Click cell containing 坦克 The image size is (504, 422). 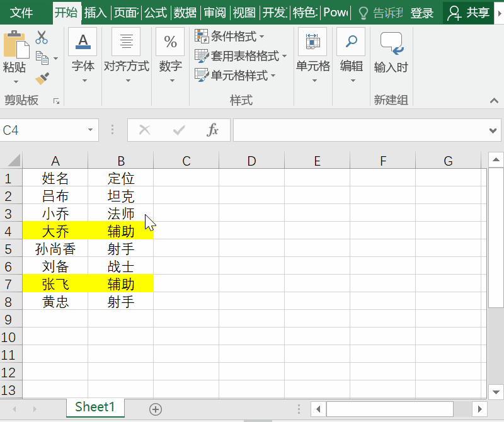tap(121, 196)
